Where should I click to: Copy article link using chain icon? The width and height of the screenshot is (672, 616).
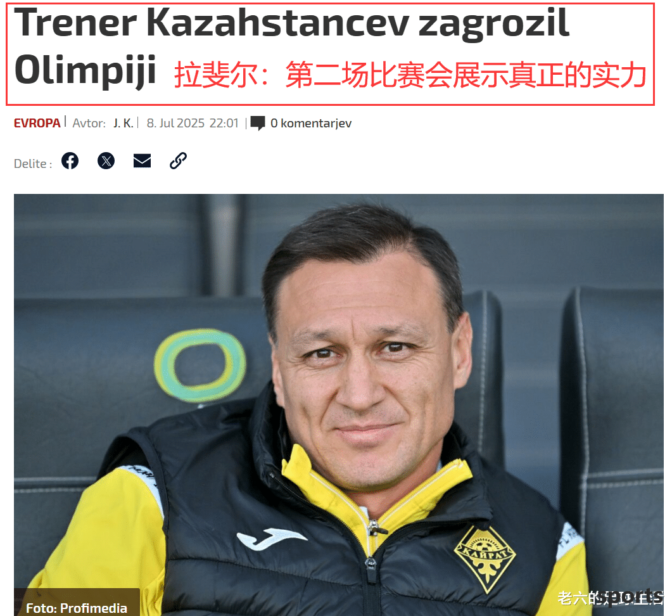point(178,161)
